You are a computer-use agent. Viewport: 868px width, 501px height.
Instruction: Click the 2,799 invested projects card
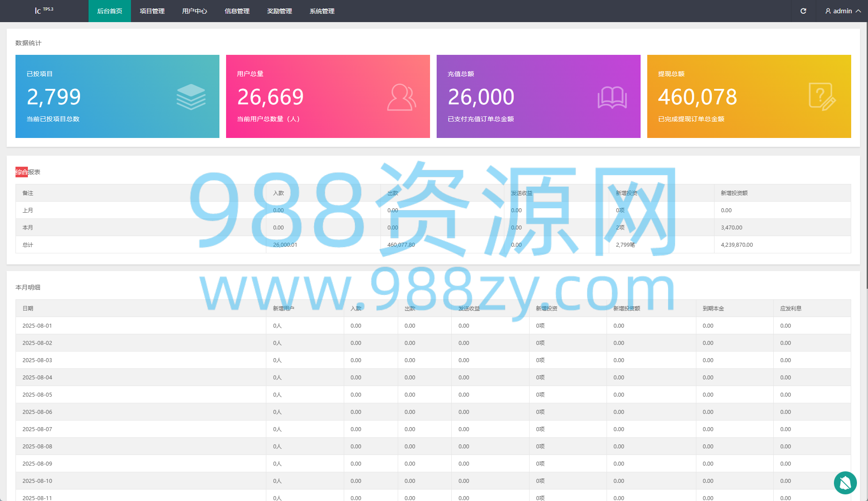(117, 96)
